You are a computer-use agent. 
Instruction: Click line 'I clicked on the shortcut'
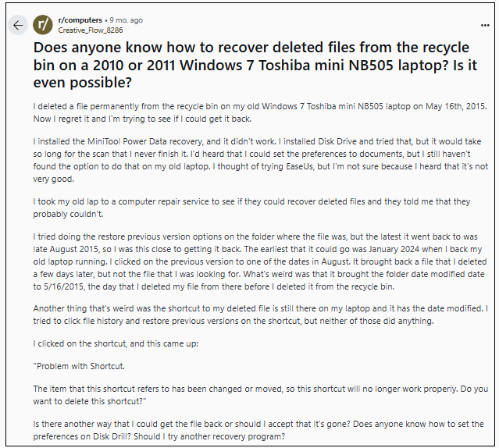click(x=116, y=343)
